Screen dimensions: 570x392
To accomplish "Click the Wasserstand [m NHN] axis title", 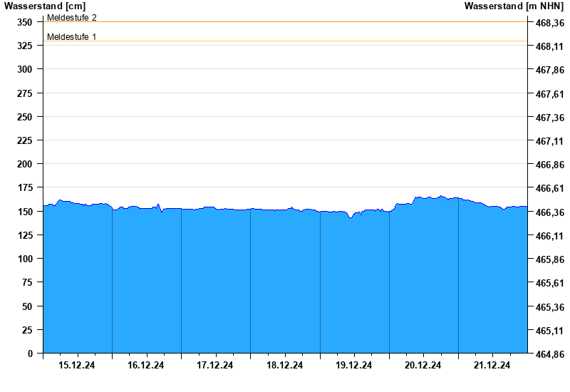I will (x=514, y=6).
